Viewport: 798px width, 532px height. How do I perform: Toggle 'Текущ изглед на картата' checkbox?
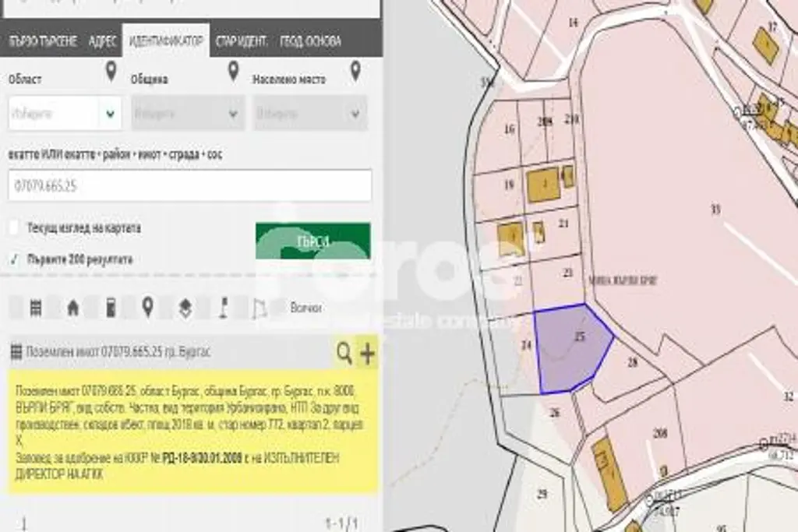point(13,228)
